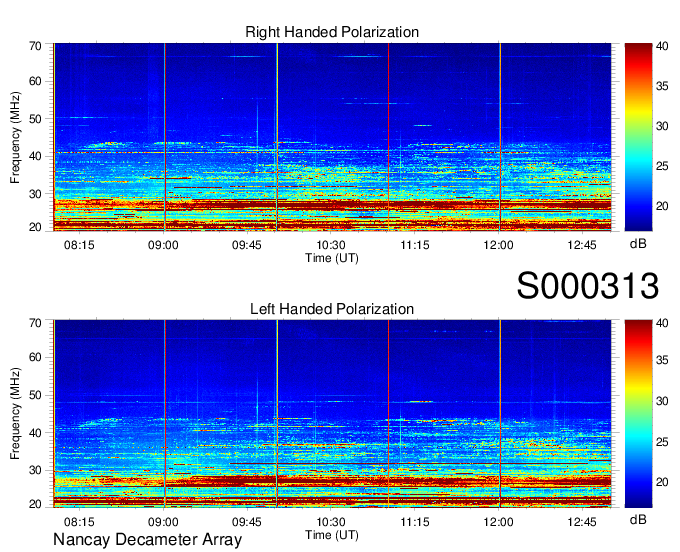
Task: Click the 60 MHz tick of the Left Handed plot
Action: 35,357
